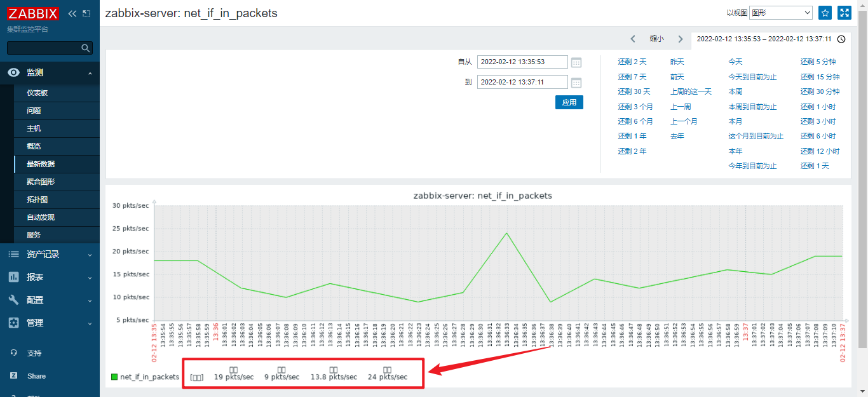868x397 pixels.
Task: Click the favorite star icon near view selector
Action: pos(824,13)
